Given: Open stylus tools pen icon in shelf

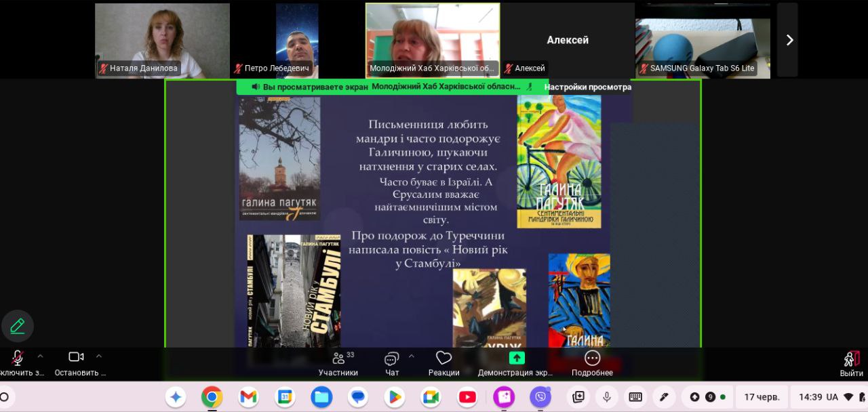Looking at the screenshot, I should (664, 397).
